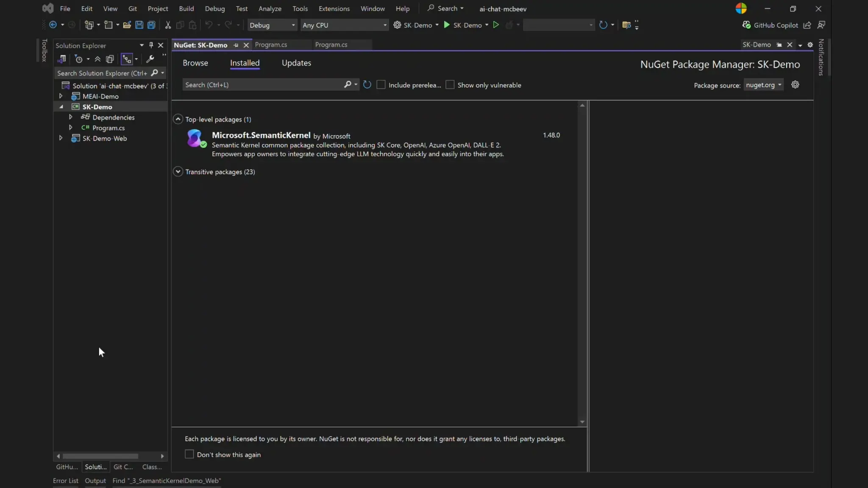Screen dimensions: 868x488
Task: Check Show only vulnerable option
Action: click(450, 85)
